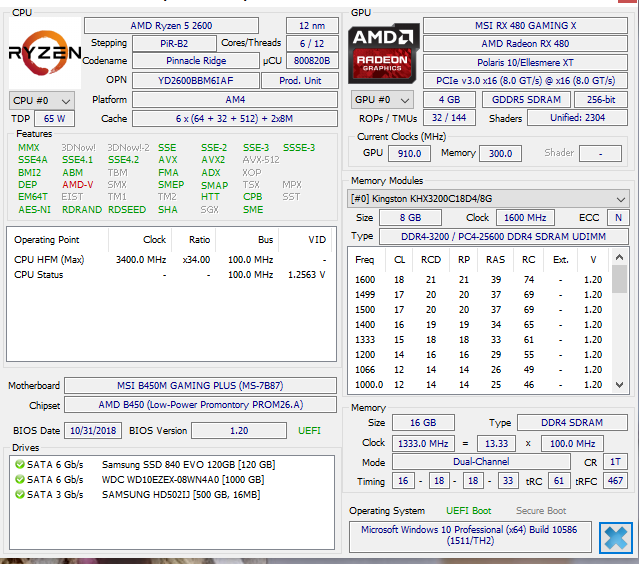
Task: Click the 1000.0 frequency timing row
Action: (x=479, y=385)
